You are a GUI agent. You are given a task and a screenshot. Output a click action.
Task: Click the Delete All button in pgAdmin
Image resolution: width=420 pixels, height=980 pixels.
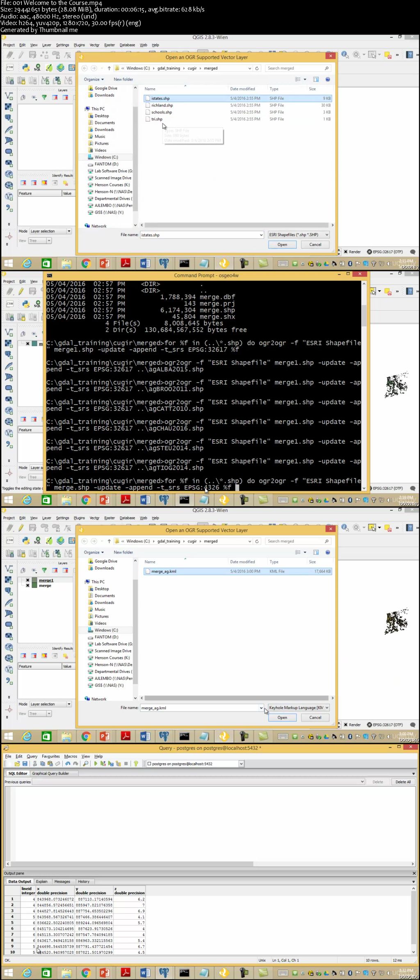pyautogui.click(x=403, y=782)
